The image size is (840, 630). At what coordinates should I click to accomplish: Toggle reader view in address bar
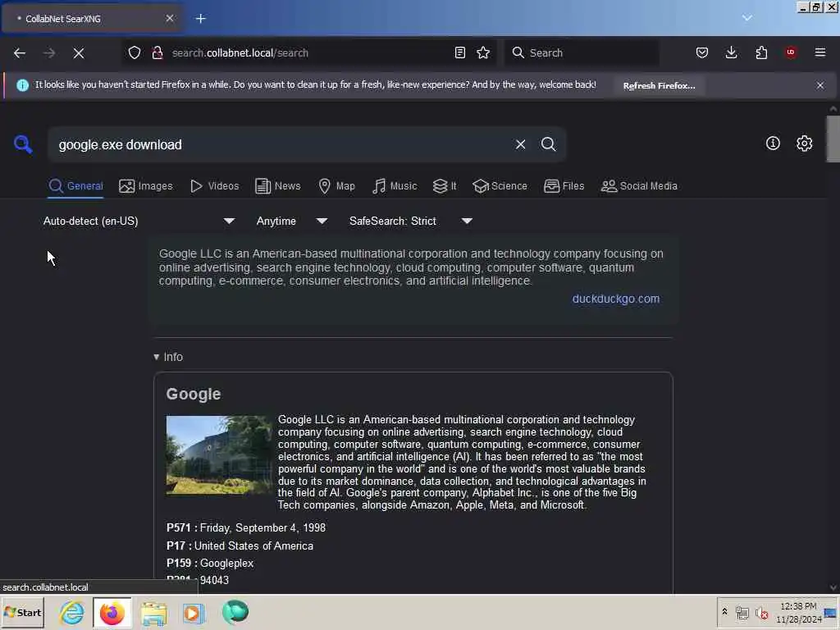coord(459,52)
